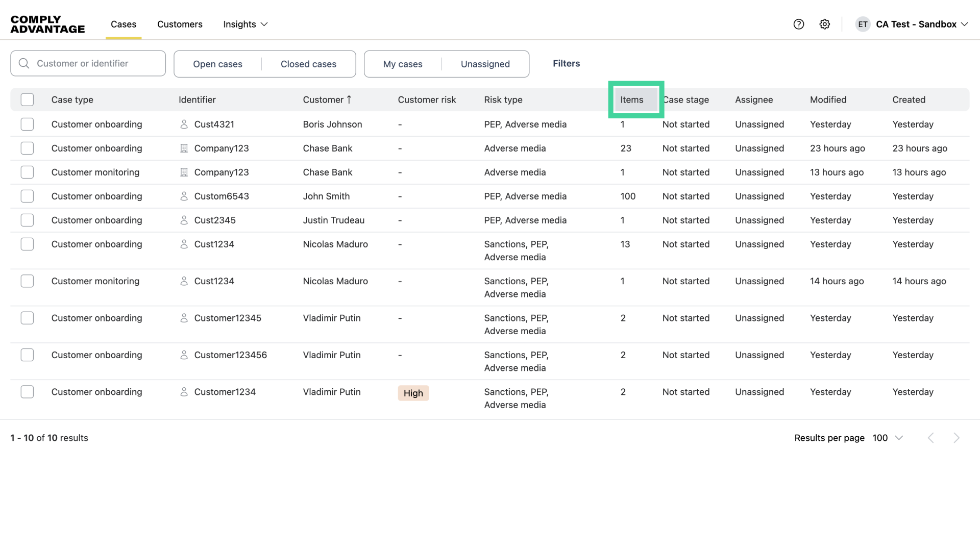Select all cases with the header checkbox

27,99
